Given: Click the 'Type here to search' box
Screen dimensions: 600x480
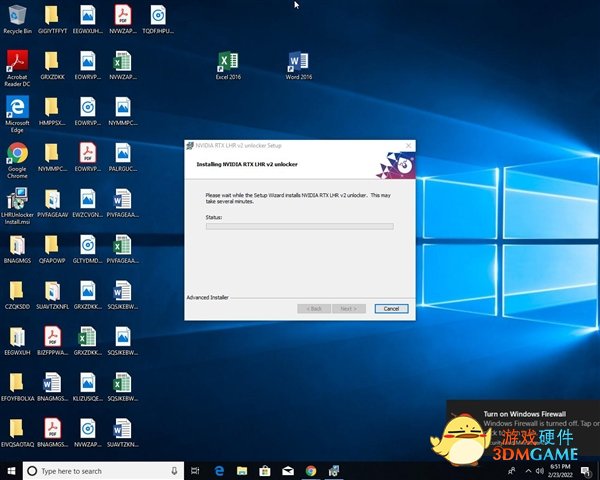Looking at the screenshot, I should pos(103,471).
